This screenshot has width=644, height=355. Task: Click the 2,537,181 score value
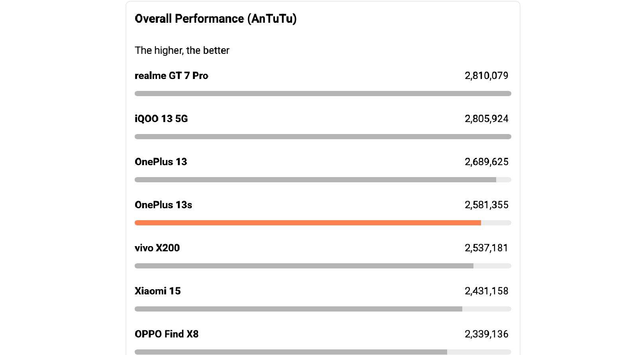point(486,248)
